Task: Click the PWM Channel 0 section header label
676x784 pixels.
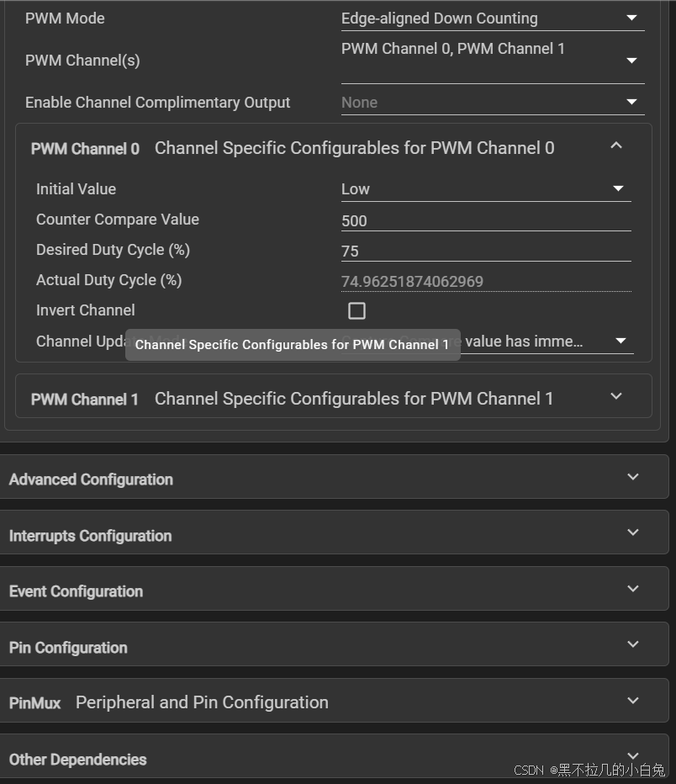Action: (85, 149)
